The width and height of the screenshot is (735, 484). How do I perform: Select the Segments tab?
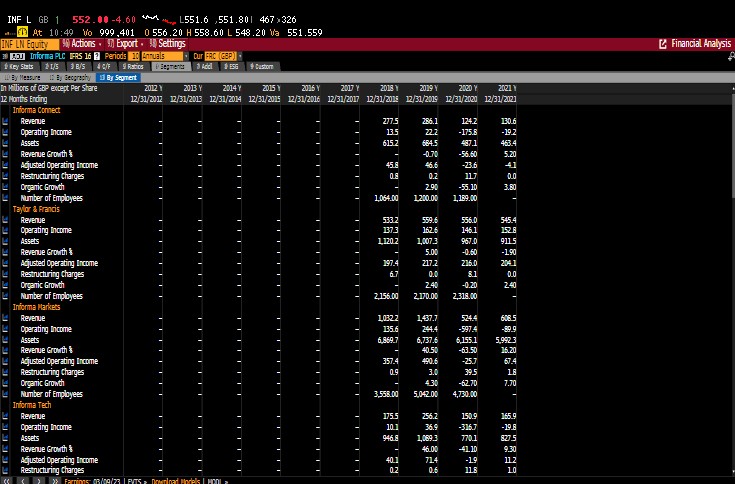coord(171,67)
